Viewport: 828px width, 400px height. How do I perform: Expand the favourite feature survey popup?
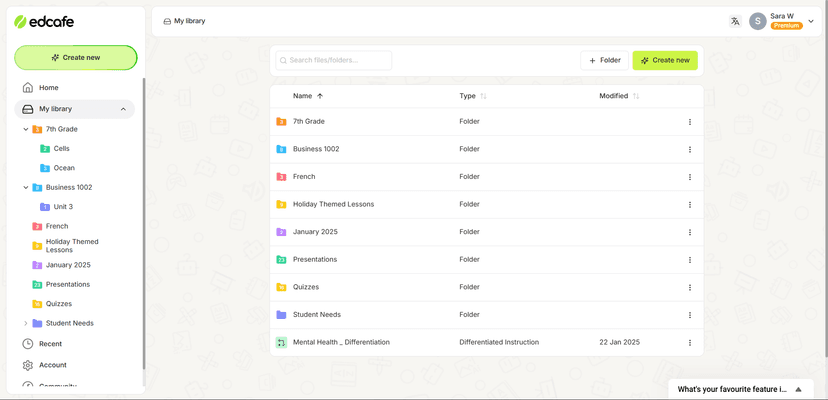pos(798,389)
